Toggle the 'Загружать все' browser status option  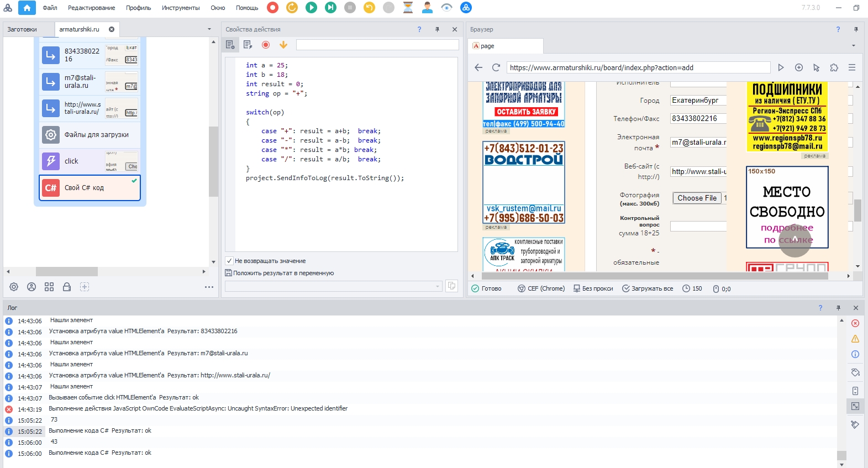(648, 288)
